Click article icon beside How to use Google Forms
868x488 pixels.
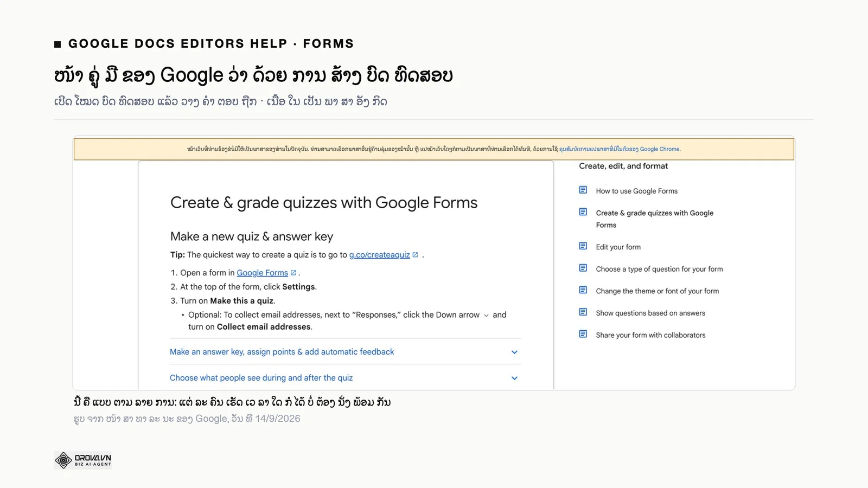(583, 190)
